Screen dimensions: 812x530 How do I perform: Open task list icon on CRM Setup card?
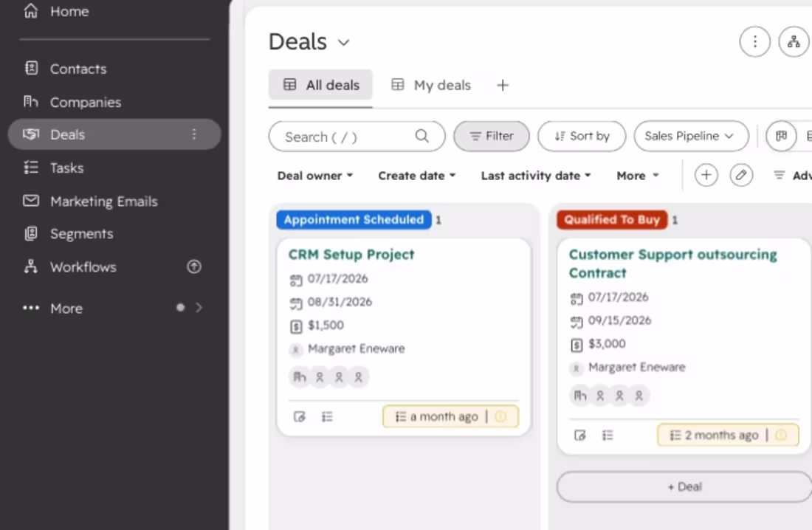point(327,416)
